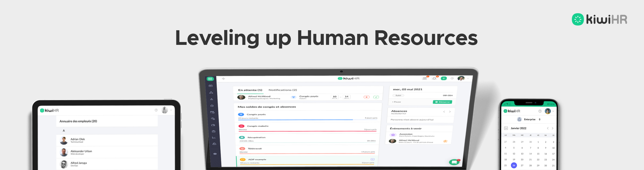Image resolution: width=644 pixels, height=170 pixels.
Task: Switch to the En attente (1) tab
Action: (250, 90)
